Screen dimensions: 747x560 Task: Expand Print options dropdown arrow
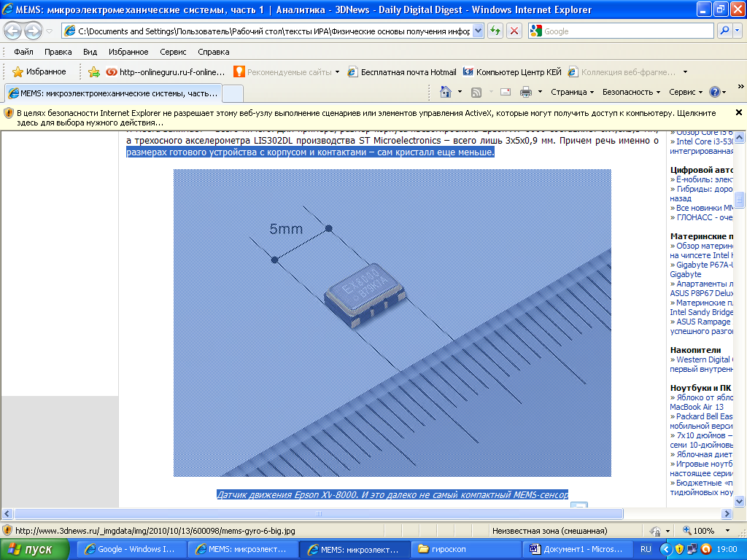click(541, 92)
